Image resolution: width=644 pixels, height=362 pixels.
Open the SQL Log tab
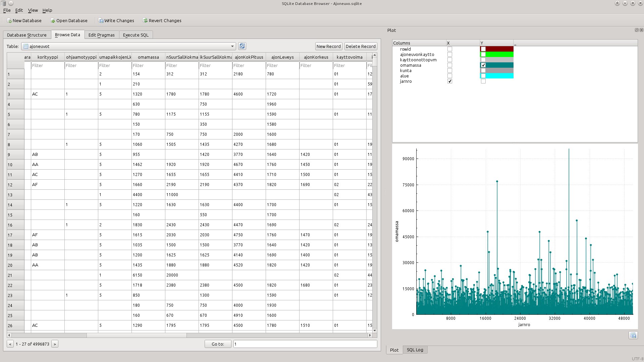[x=415, y=350]
